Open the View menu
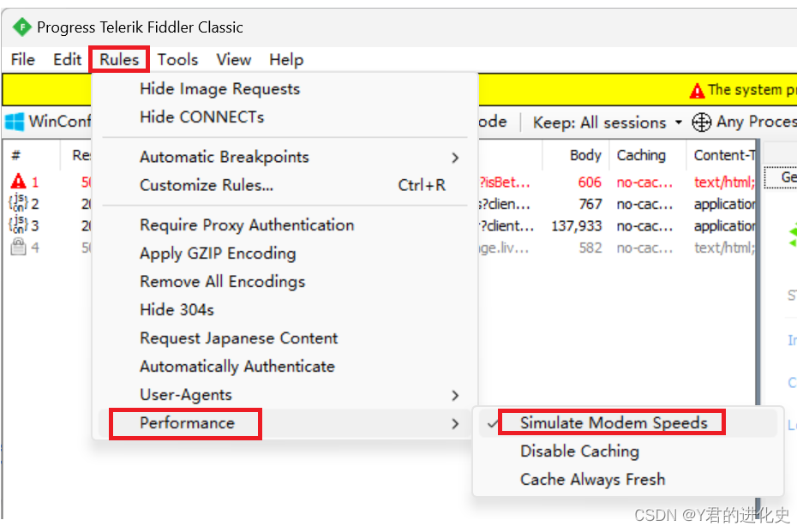803x532 pixels. 233,60
